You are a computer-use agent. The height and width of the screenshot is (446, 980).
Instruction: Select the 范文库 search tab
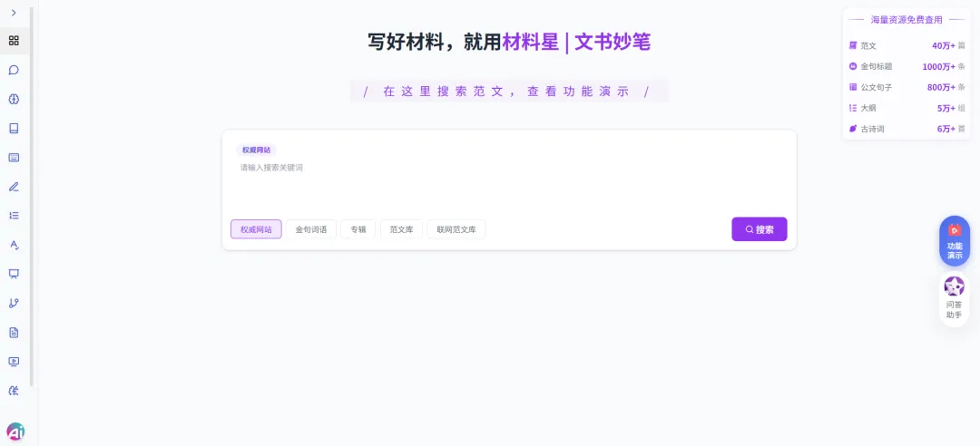pyautogui.click(x=401, y=229)
